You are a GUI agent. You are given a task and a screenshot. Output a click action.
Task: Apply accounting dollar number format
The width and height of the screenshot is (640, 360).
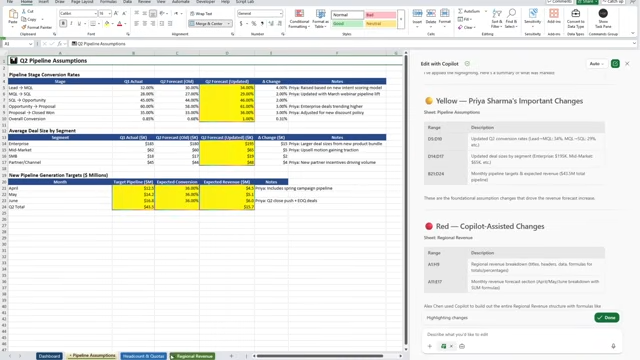click(x=241, y=24)
